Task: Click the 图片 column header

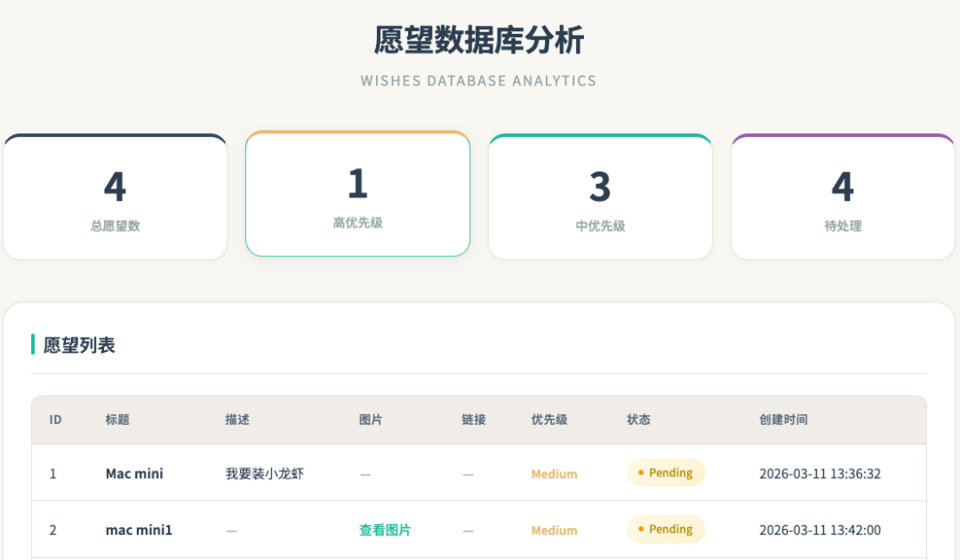Action: pos(371,420)
